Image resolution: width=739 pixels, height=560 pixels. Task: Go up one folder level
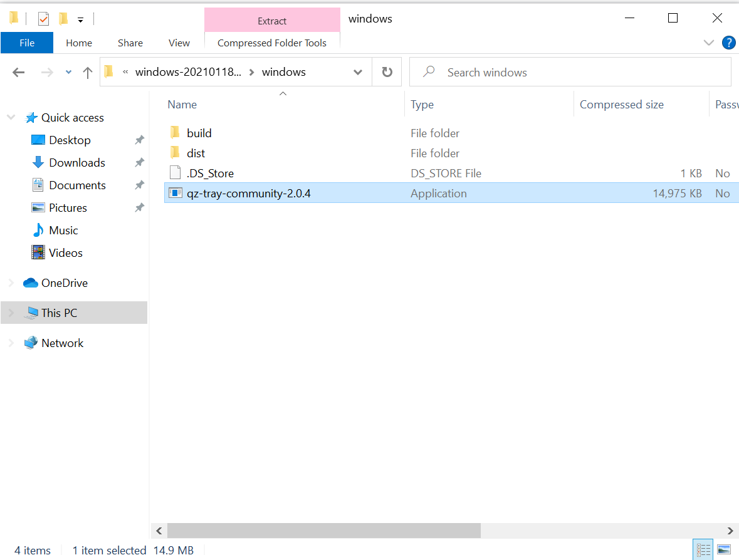click(88, 72)
